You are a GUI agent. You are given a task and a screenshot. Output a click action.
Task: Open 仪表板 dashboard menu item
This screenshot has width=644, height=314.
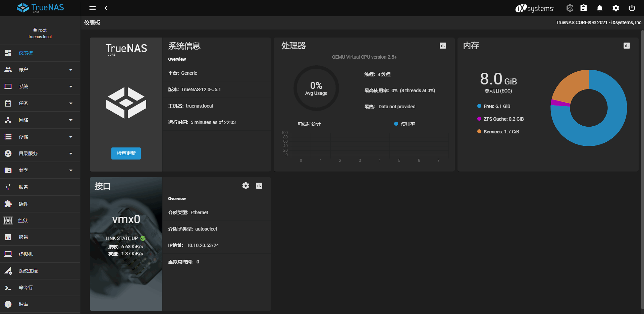coord(40,53)
